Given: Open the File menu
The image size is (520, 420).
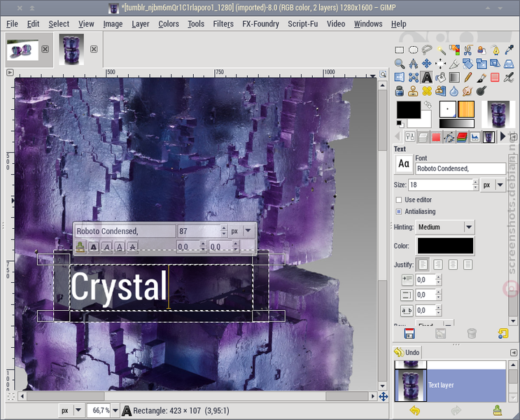Looking at the screenshot, I should tap(12, 24).
